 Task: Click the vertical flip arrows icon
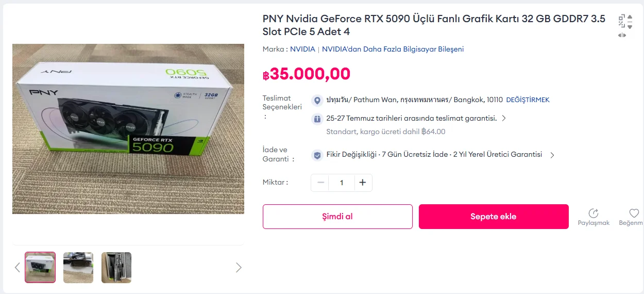[x=630, y=21]
